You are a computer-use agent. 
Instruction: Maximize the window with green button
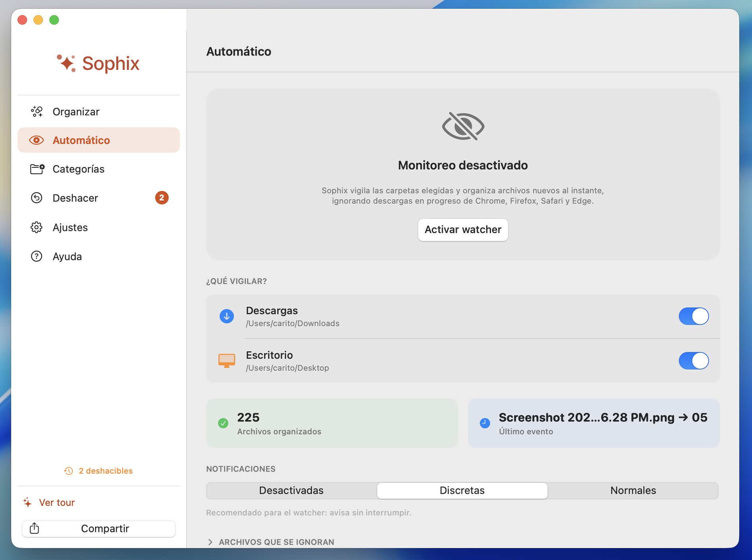pos(54,20)
